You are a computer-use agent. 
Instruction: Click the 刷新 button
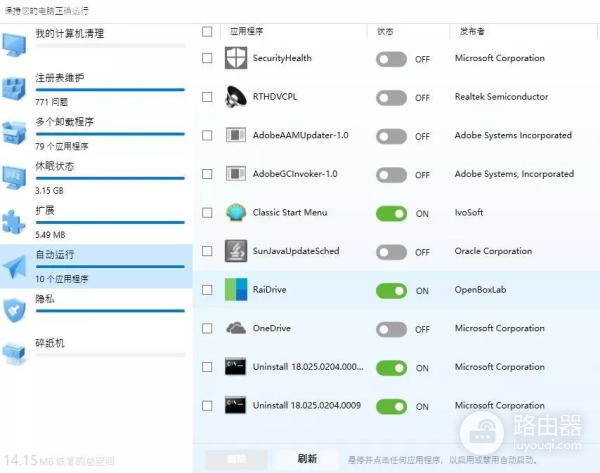pos(307,459)
